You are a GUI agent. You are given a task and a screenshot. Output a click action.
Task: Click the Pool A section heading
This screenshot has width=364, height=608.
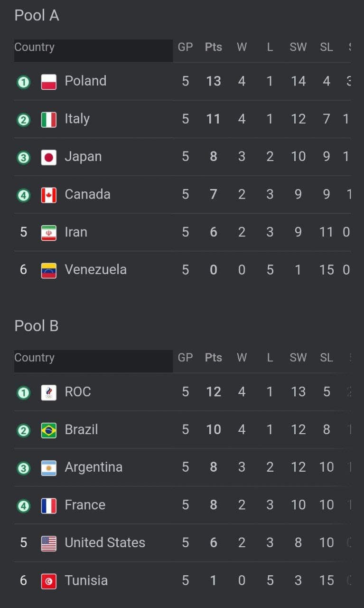coord(37,16)
